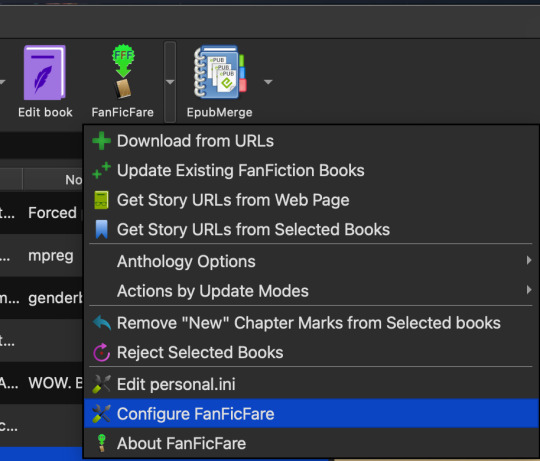
Task: Click the double-plus Update Existing icon
Action: point(102,171)
